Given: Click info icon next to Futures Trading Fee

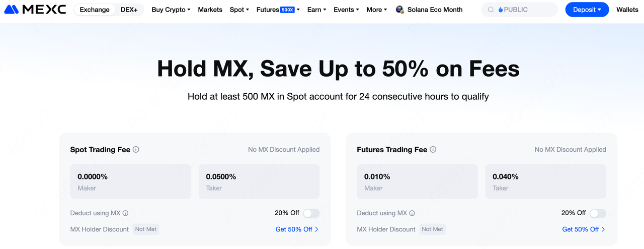Looking at the screenshot, I should click(x=433, y=150).
